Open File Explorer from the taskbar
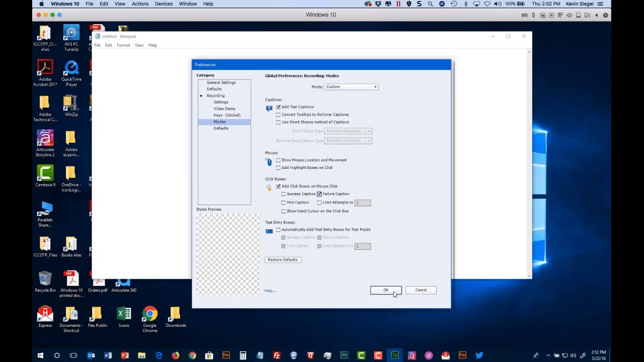 [141, 355]
